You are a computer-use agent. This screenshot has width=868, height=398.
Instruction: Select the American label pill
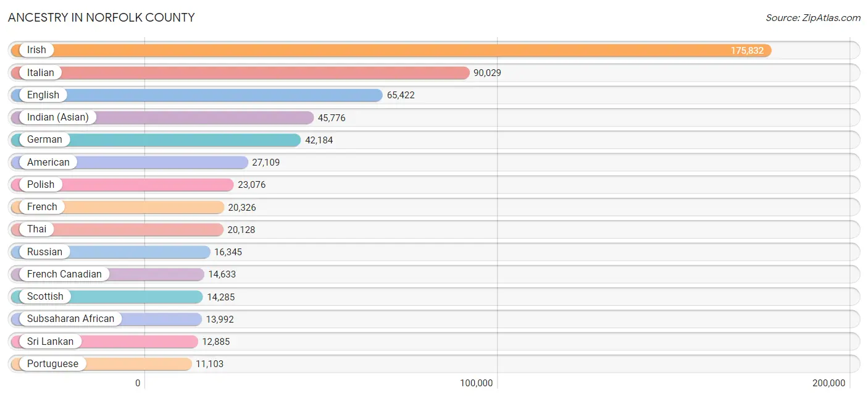[48, 162]
